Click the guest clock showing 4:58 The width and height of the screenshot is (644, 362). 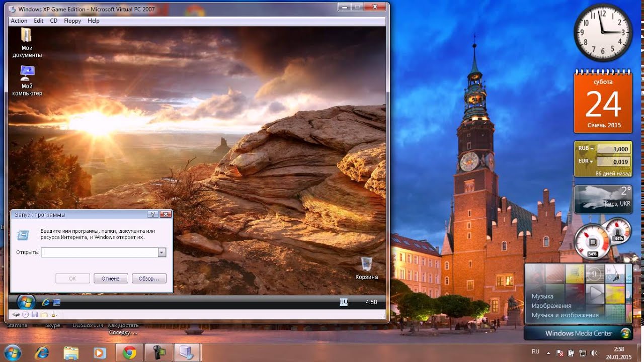tap(371, 302)
